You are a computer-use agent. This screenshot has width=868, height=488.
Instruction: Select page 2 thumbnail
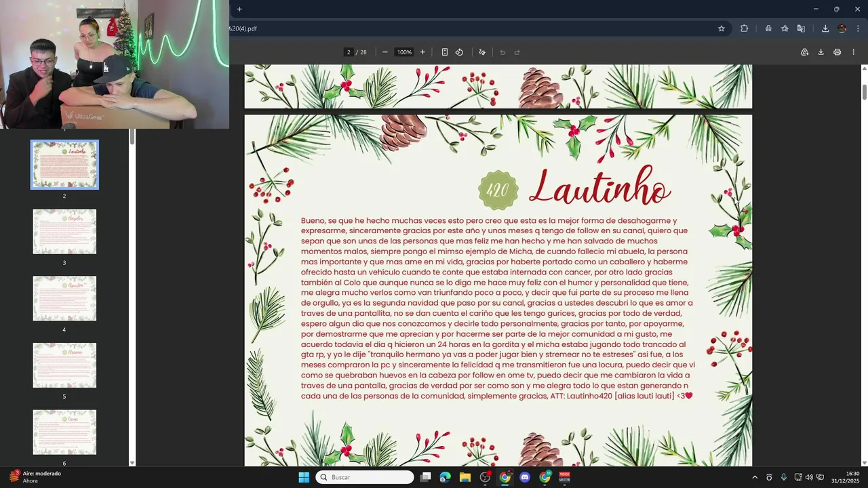64,165
